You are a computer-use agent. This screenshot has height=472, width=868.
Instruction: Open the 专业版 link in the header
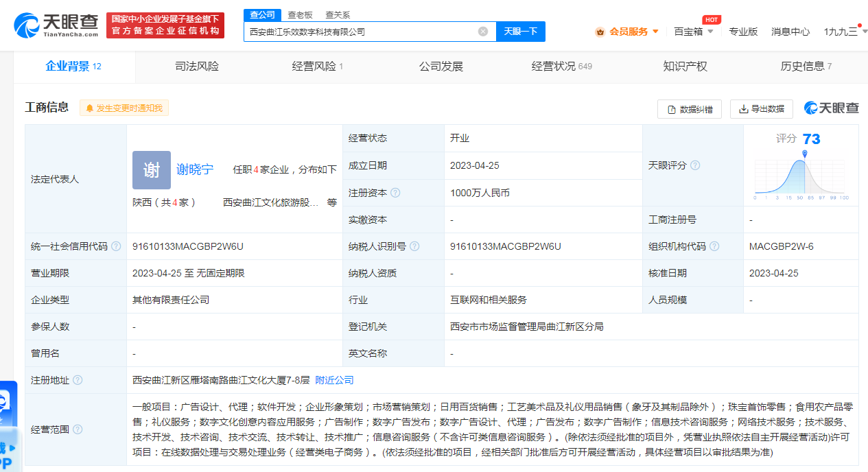(x=743, y=32)
